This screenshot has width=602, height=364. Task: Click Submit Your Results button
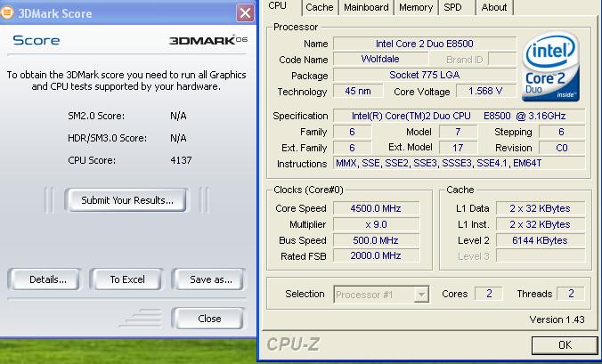click(127, 200)
